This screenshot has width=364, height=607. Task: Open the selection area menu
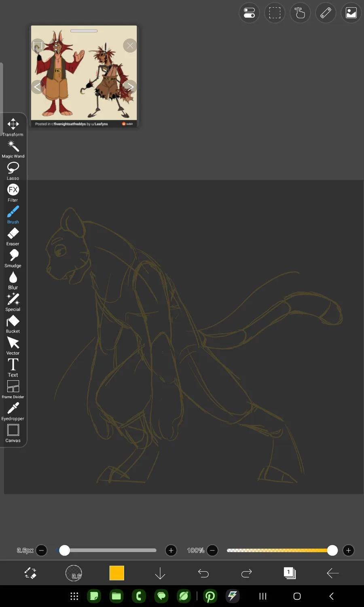pyautogui.click(x=275, y=13)
